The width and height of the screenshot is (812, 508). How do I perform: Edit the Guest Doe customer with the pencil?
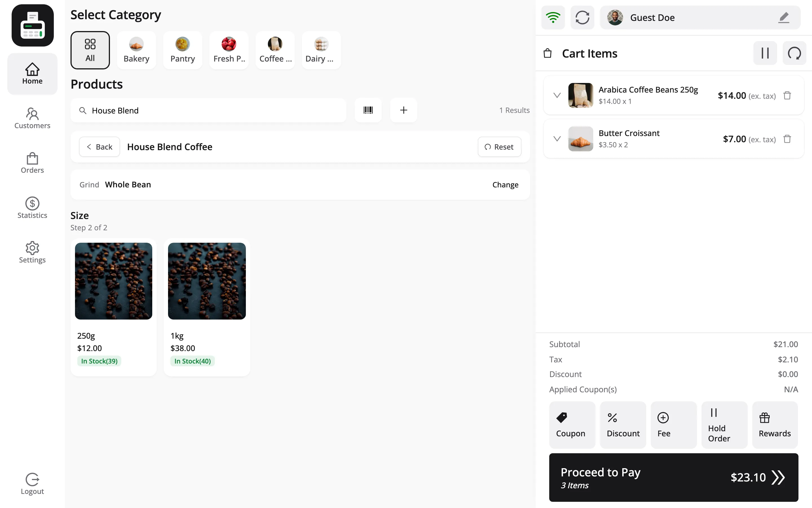tap(784, 17)
